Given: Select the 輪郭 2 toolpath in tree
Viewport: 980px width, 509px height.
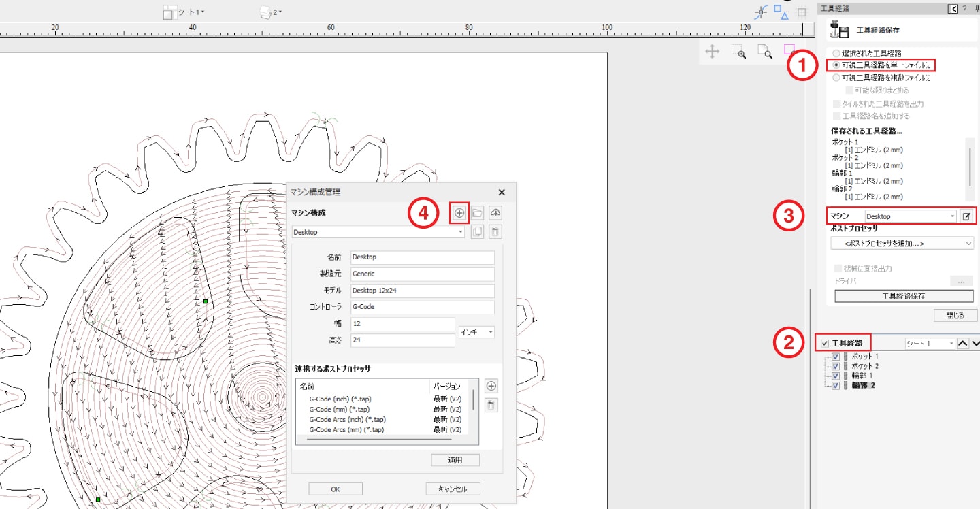Looking at the screenshot, I should [863, 385].
